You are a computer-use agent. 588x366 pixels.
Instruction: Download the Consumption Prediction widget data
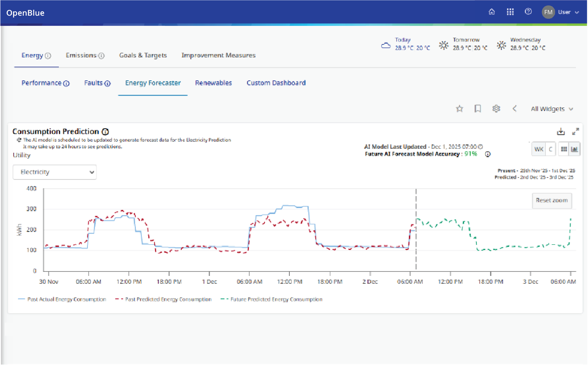pyautogui.click(x=561, y=132)
